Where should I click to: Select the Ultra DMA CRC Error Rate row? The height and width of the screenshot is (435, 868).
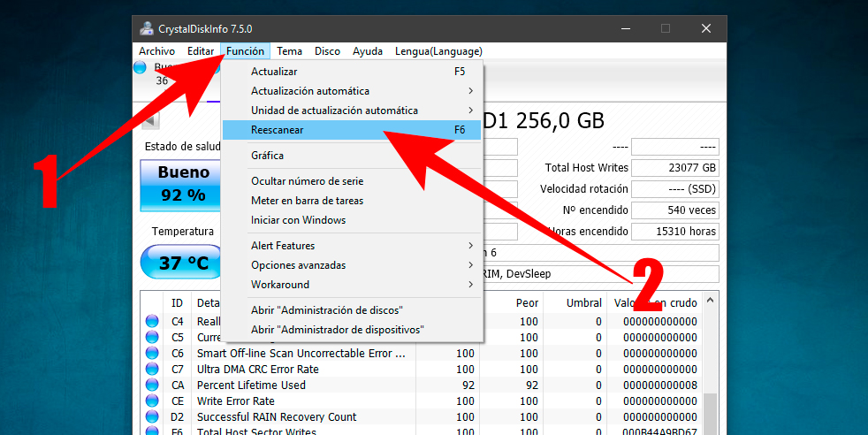[423, 370]
